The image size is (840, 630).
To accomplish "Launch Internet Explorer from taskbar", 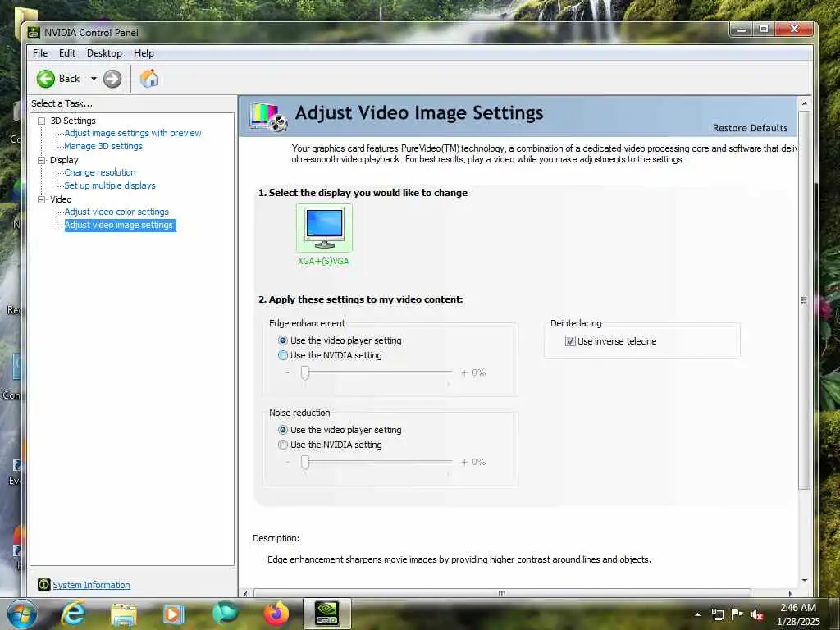I will coord(72,614).
